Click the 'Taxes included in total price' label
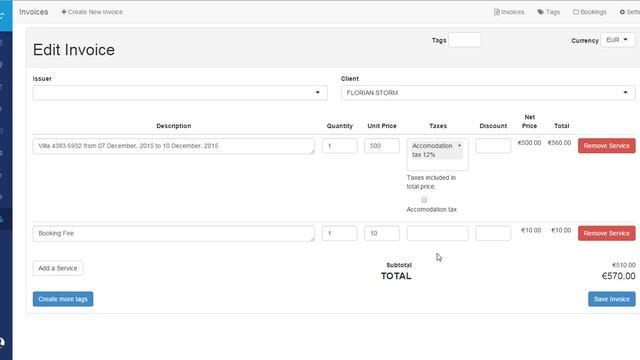This screenshot has width=640, height=360. [x=431, y=182]
